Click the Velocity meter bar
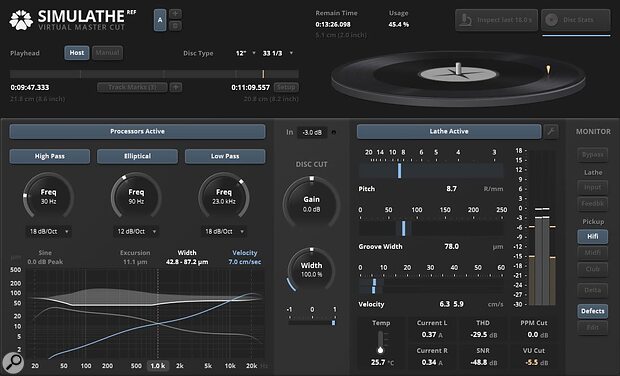The width and height of the screenshot is (620, 376). [x=431, y=286]
